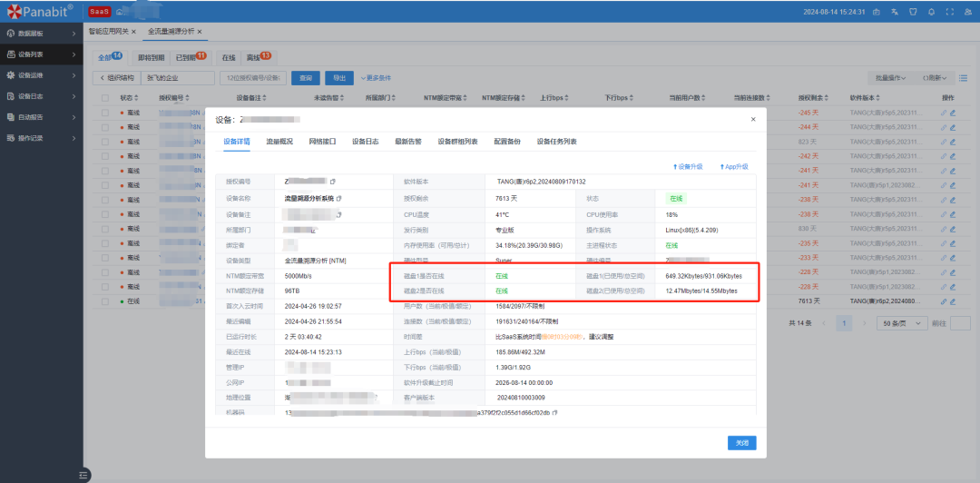Open the 50条/页 page size dropdown
980x483 pixels.
tap(902, 323)
